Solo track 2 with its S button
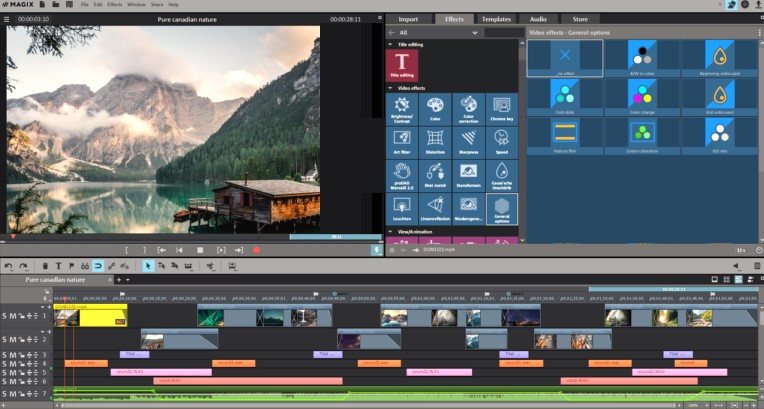 4,339
